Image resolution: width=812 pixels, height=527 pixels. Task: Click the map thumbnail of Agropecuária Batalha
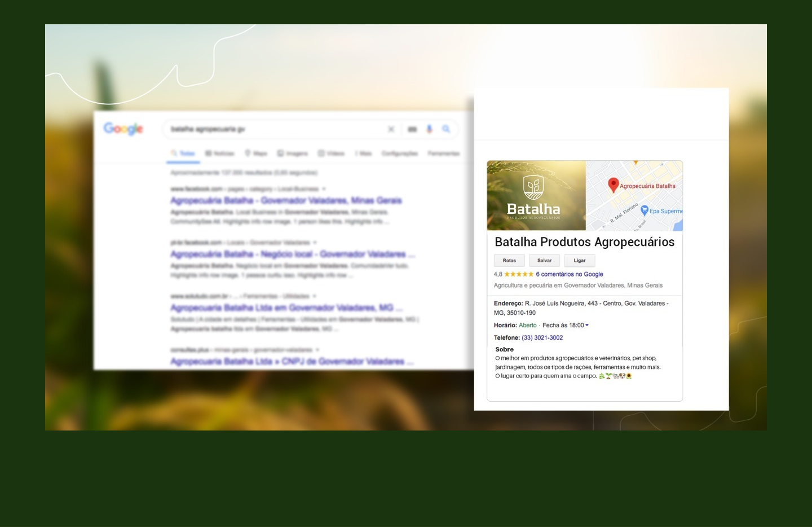[634, 196]
